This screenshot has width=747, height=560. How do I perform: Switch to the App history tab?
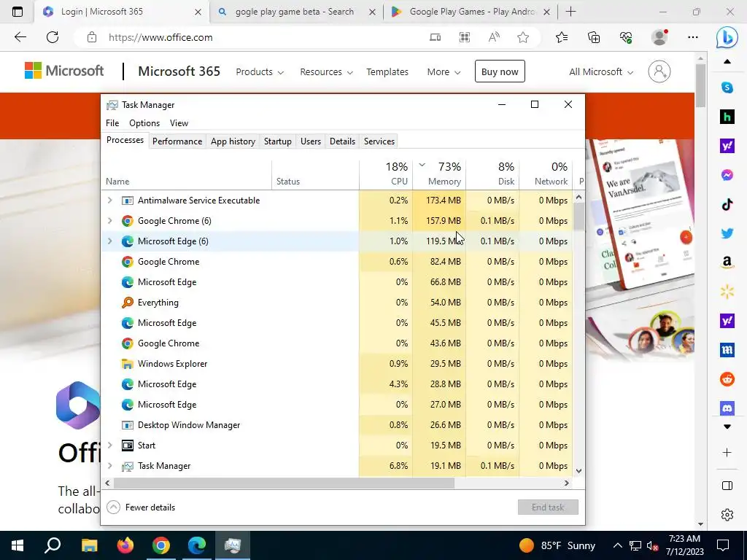(x=233, y=141)
